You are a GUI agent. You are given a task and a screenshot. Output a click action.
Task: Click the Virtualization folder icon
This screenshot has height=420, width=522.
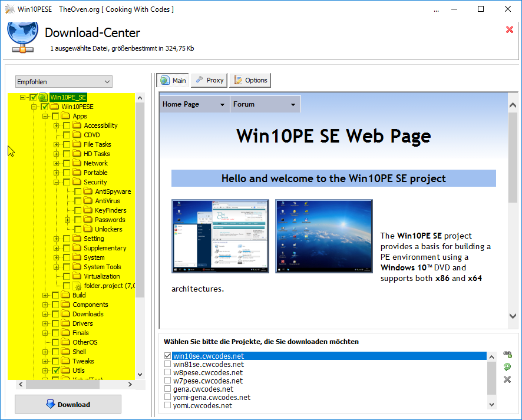click(77, 276)
